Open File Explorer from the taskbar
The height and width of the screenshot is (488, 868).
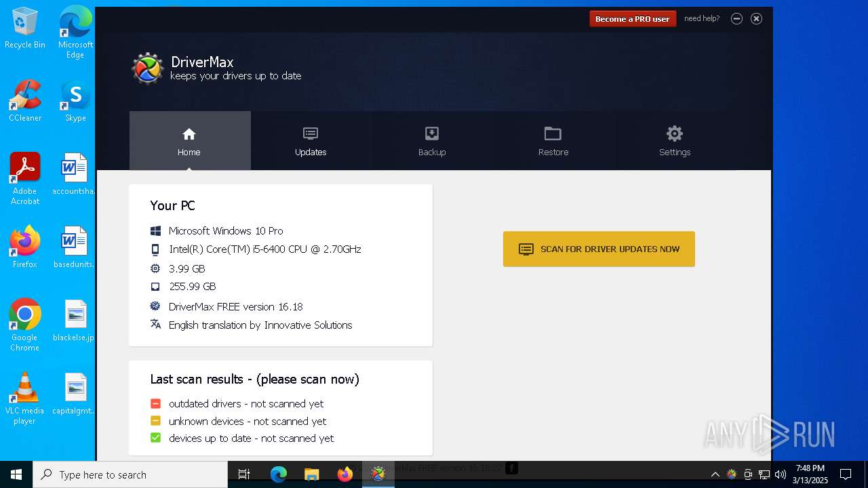[x=311, y=474]
